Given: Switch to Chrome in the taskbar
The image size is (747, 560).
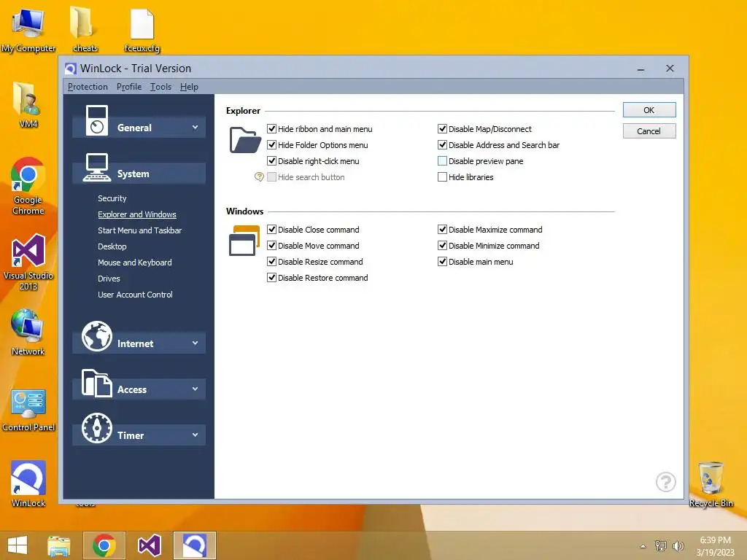Looking at the screenshot, I should [x=104, y=545].
